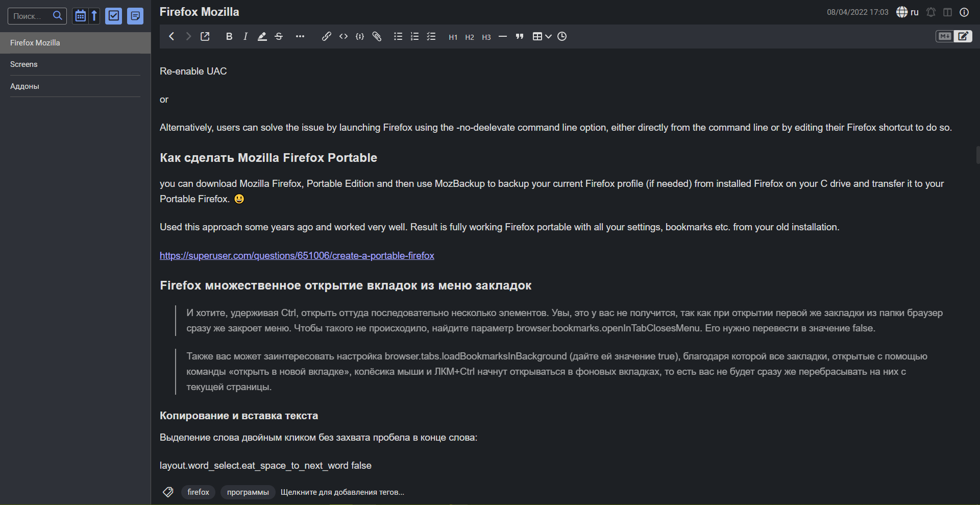
Task: Apply italic formatting
Action: 246,36
